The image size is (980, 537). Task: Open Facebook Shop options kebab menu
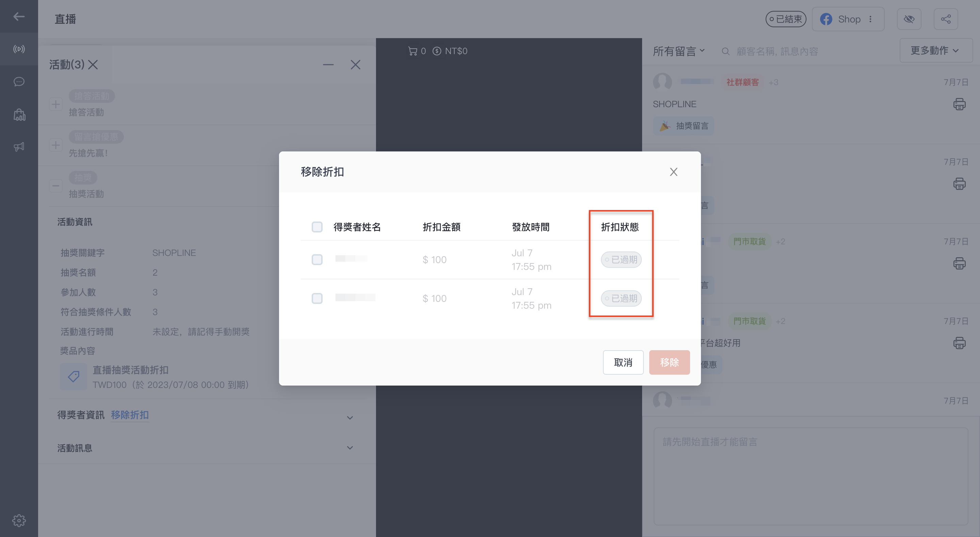870,19
